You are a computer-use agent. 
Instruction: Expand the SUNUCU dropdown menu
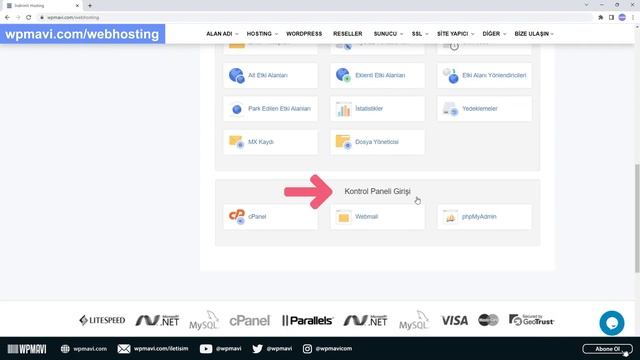388,34
